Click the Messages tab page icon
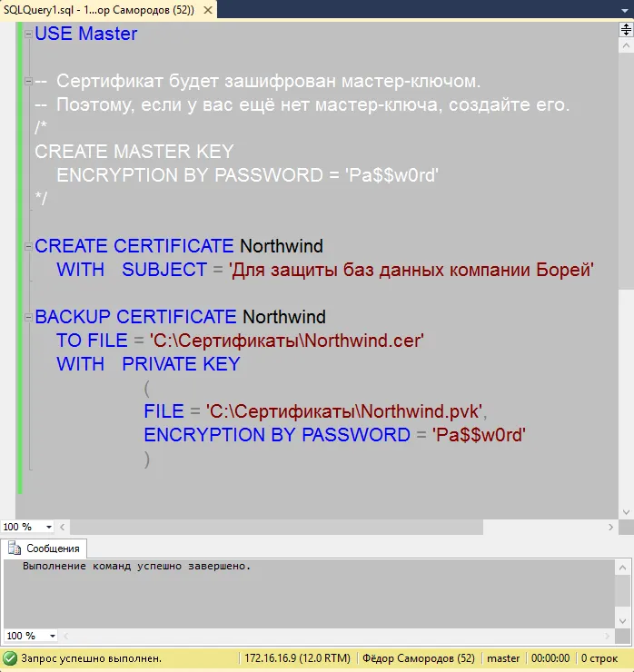The image size is (634, 672). click(x=15, y=548)
